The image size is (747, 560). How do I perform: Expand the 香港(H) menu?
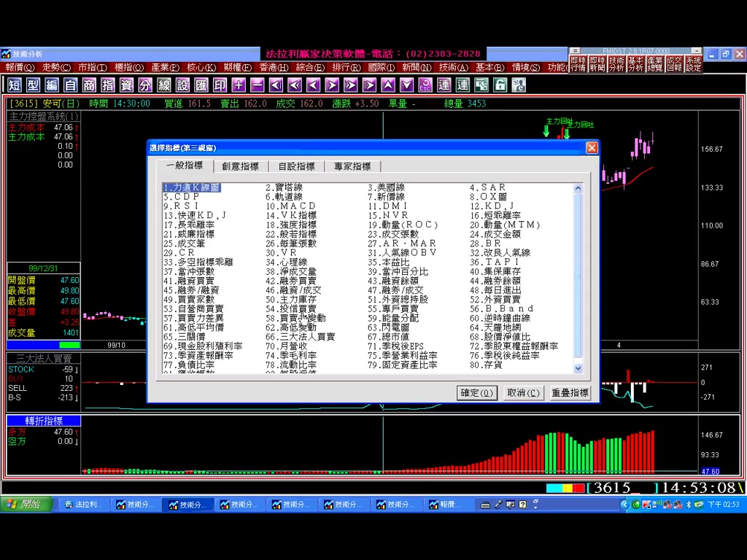pyautogui.click(x=274, y=68)
